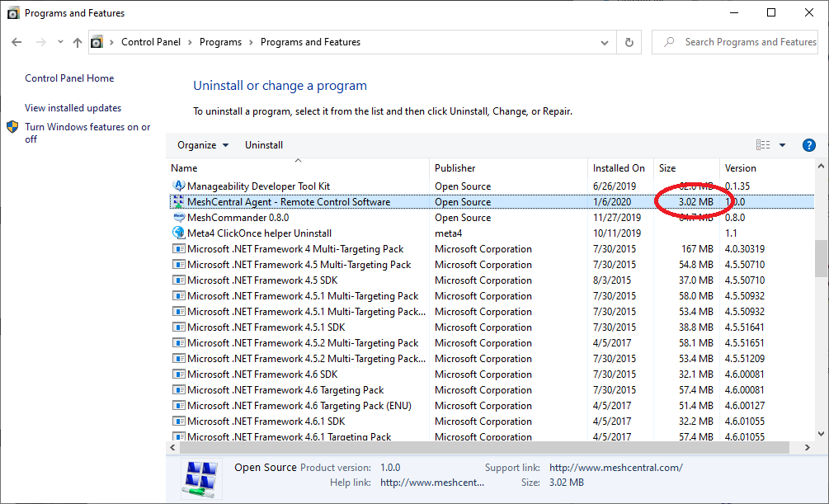
Task: Change view using the view icon
Action: click(763, 145)
